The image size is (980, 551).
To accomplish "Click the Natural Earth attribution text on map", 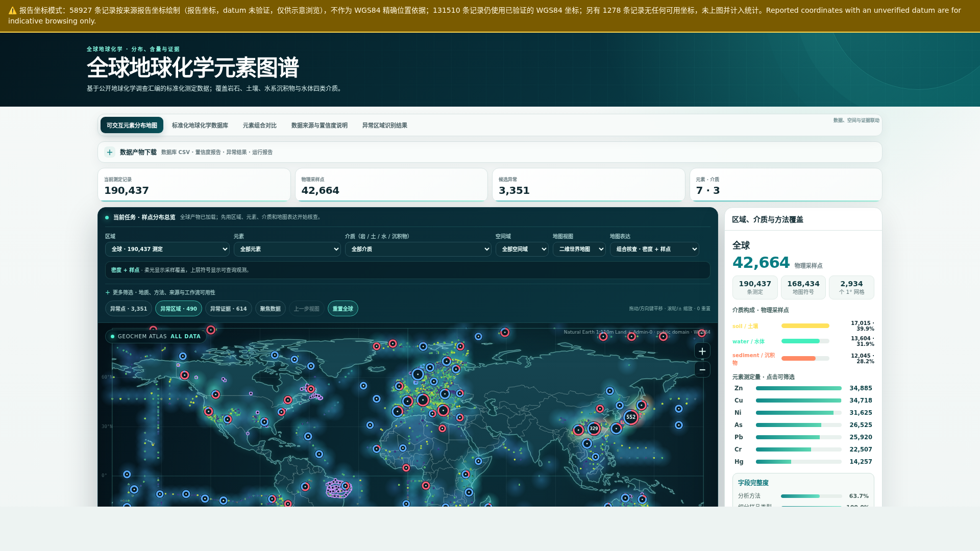I will [637, 332].
